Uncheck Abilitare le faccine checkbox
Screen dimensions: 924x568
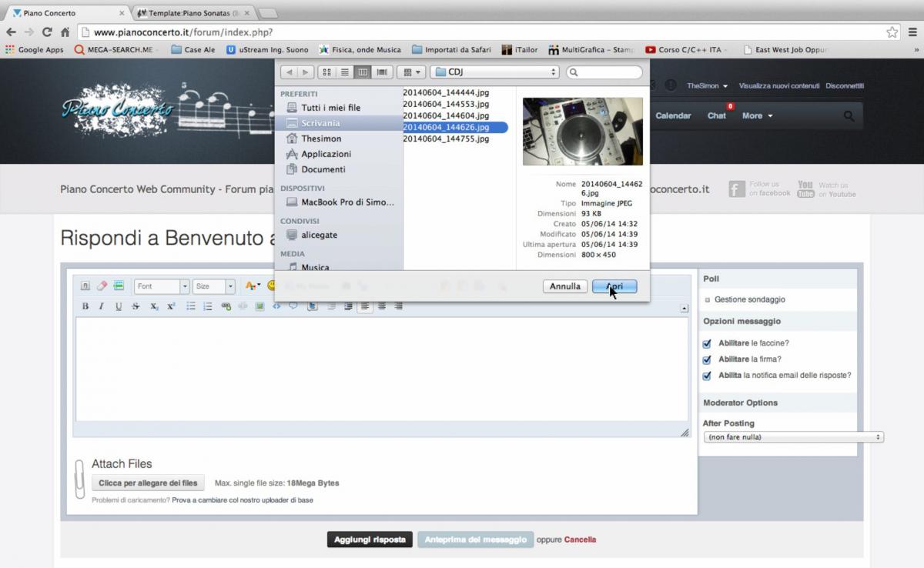pos(707,344)
